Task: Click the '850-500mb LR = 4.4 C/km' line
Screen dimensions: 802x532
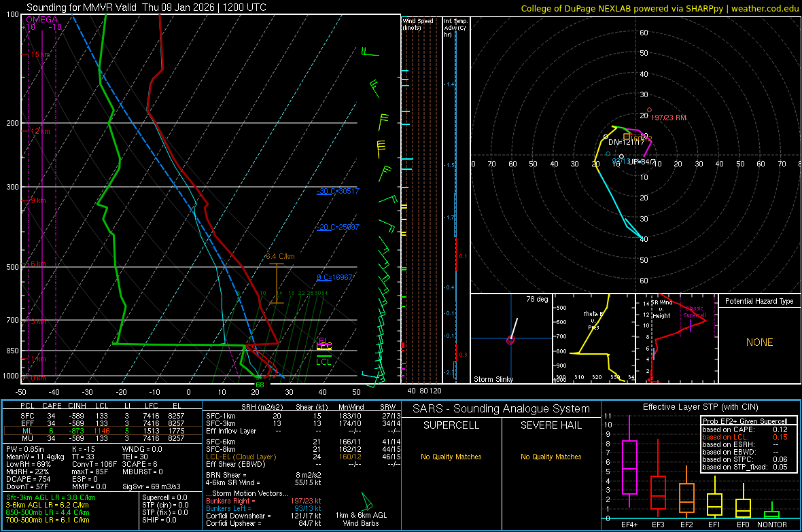Action: [x=48, y=512]
